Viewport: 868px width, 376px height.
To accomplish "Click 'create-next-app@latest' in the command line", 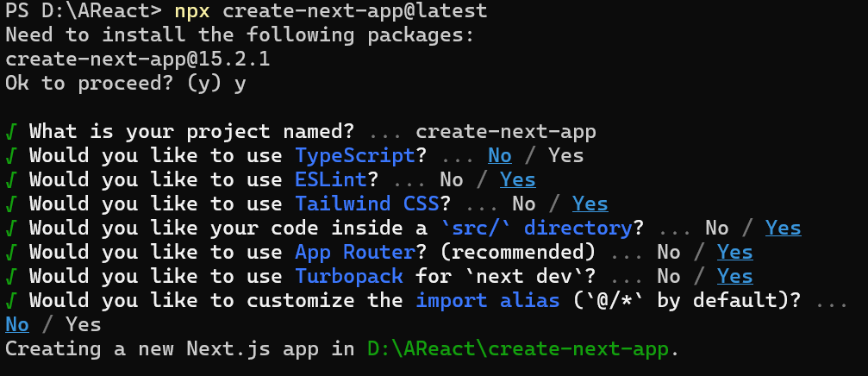I will click(355, 10).
